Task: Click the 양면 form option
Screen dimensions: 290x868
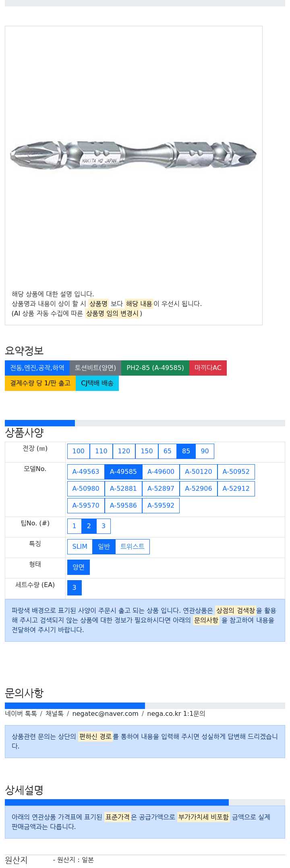Action: coord(79,567)
